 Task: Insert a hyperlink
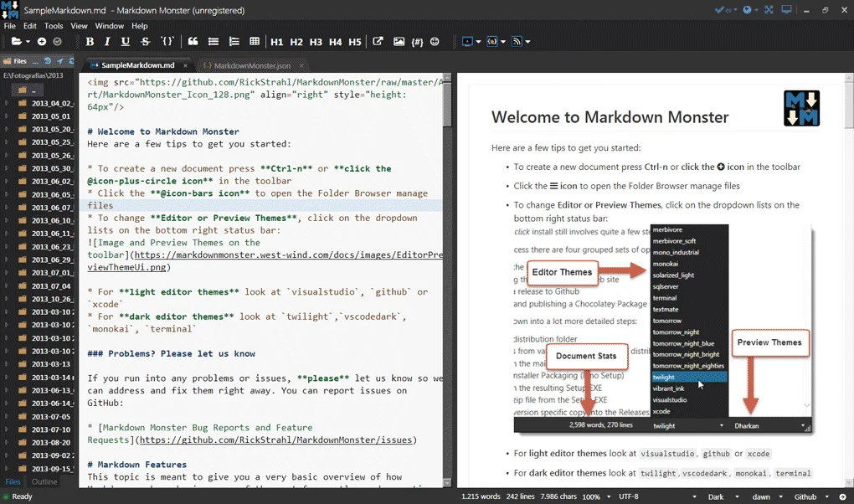point(378,41)
